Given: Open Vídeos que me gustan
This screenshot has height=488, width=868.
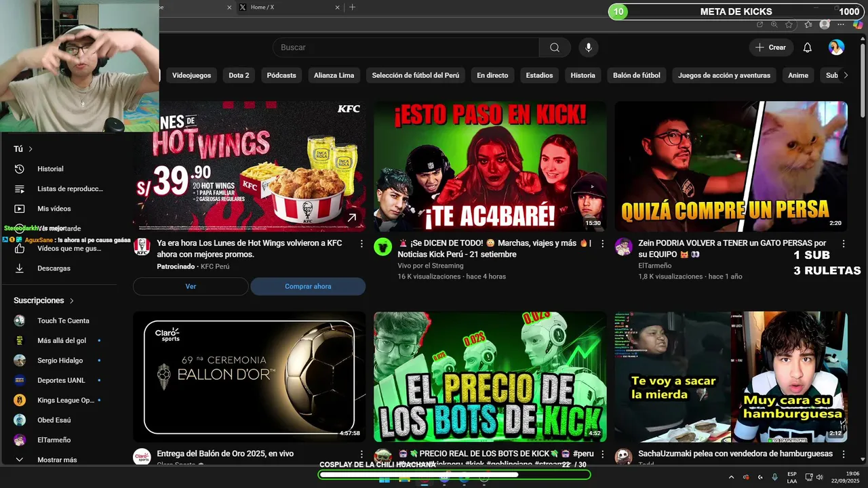Looking at the screenshot, I should tap(65, 249).
